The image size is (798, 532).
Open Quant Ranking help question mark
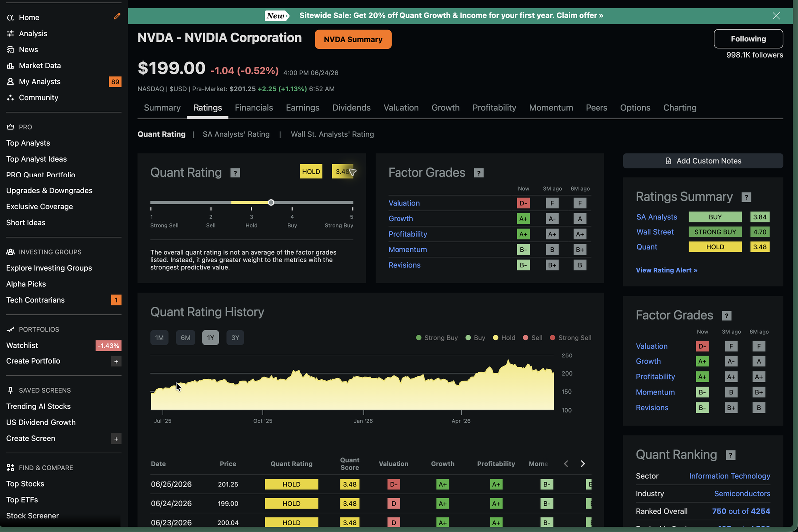[x=731, y=455]
